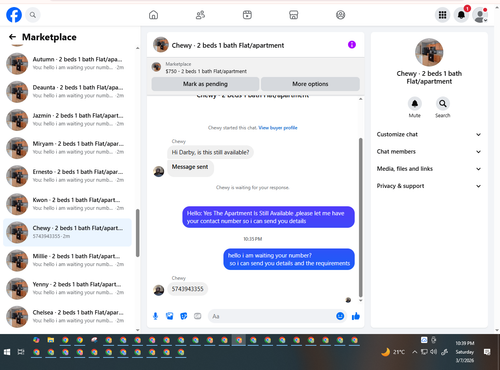
Task: Open the Chewy avatar in the chat header
Action: pos(161,45)
